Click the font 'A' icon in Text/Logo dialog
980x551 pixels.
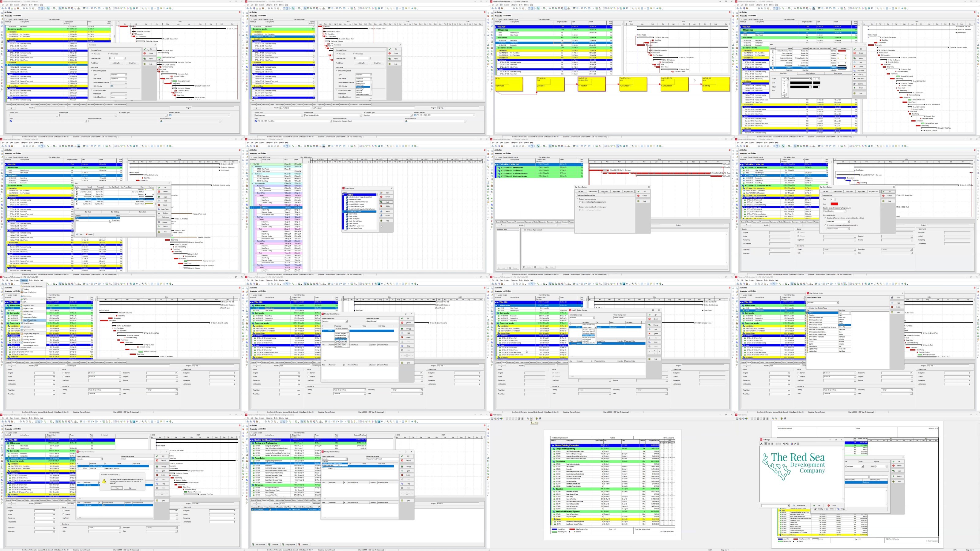pyautogui.click(x=761, y=443)
